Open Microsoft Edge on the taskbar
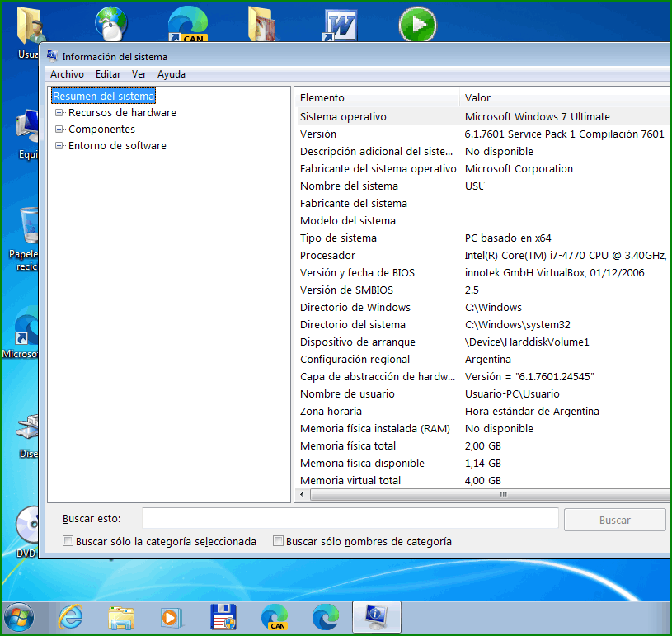Viewport: 672px width, 636px height. point(326,617)
